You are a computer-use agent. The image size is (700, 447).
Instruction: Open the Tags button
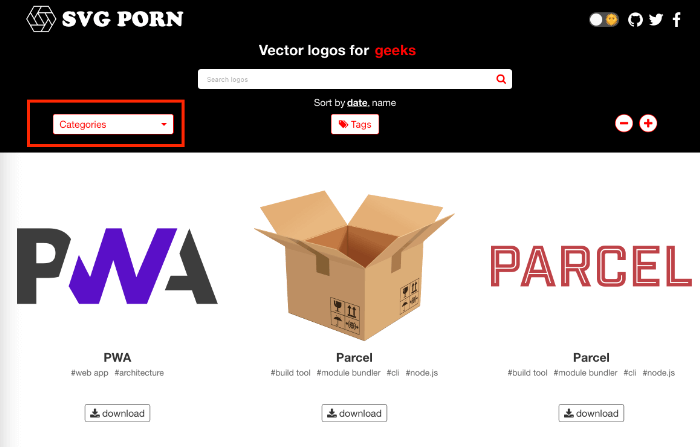coord(355,124)
